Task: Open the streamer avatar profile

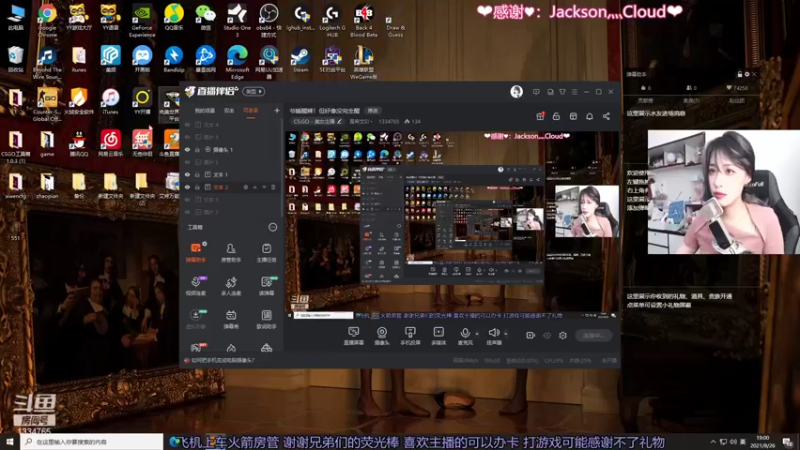Action: 516,91
